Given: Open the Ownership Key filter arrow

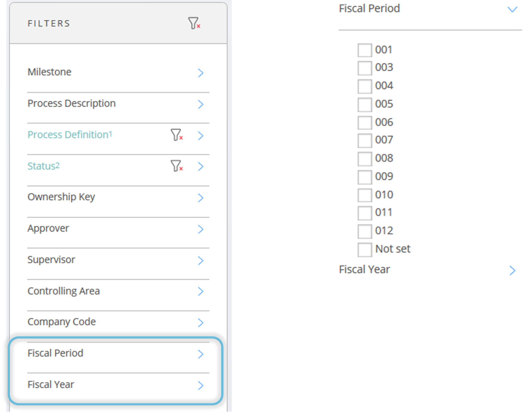Looking at the screenshot, I should pyautogui.click(x=201, y=198).
